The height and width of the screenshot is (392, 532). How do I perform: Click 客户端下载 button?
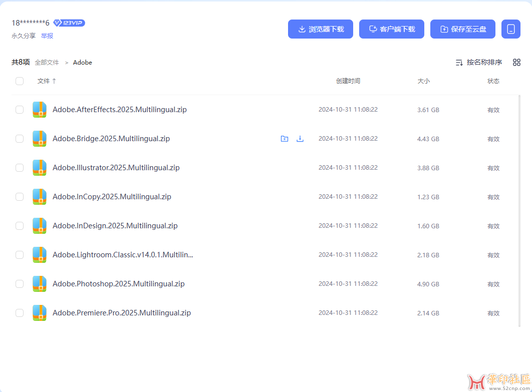coord(392,29)
